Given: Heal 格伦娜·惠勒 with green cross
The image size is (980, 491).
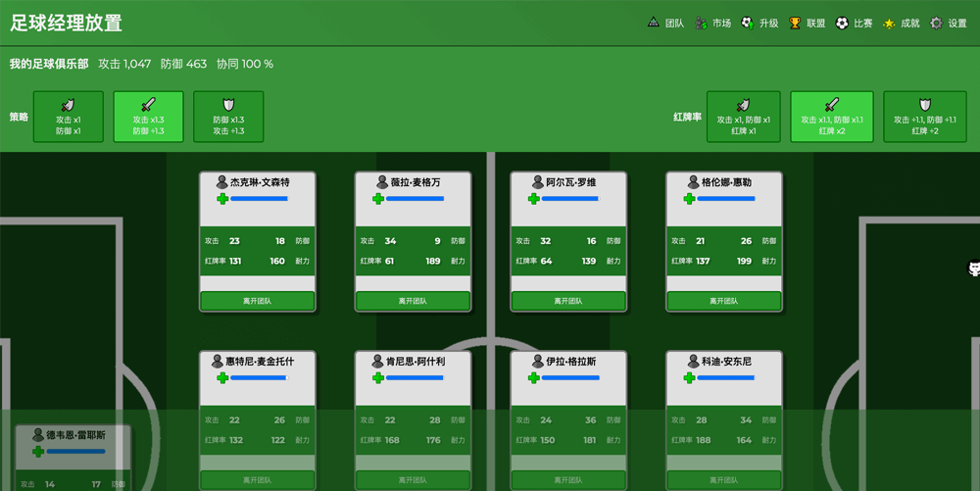Looking at the screenshot, I should click(689, 199).
